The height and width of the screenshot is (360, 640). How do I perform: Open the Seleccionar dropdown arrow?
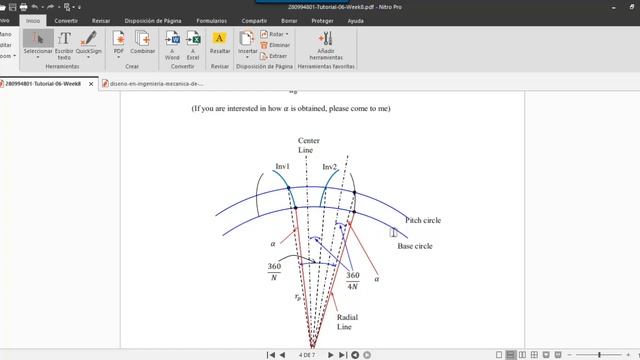[x=38, y=58]
